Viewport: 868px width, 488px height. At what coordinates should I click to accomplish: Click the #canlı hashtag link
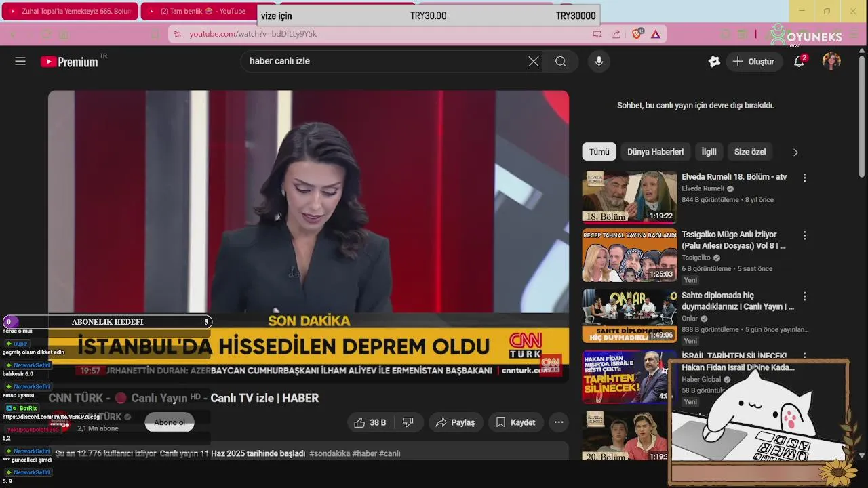pos(390,453)
